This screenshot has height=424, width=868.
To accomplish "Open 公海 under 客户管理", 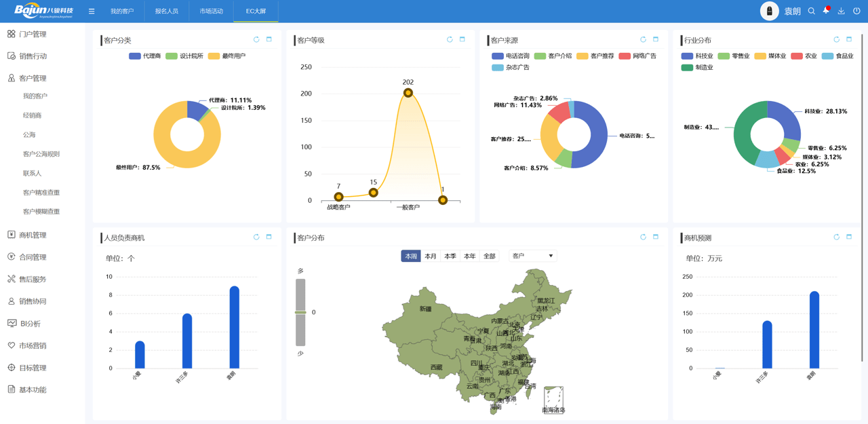I will 29,135.
